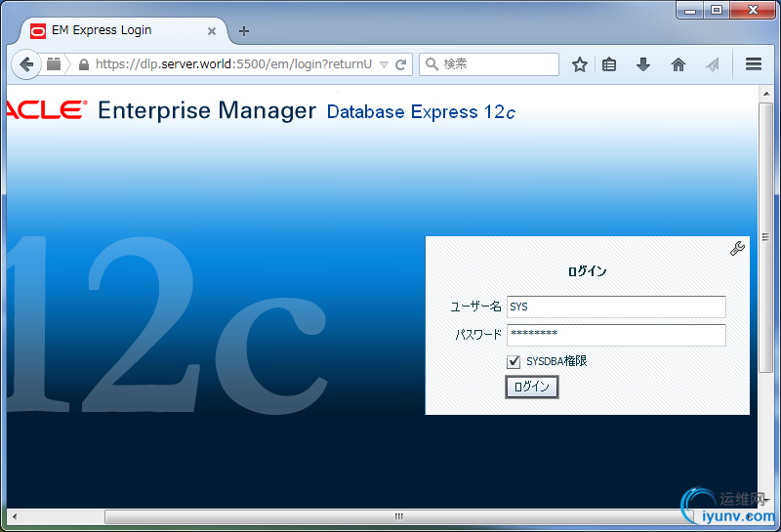Image resolution: width=781 pixels, height=532 pixels.
Task: Click the vertical scrollbar thumb
Action: click(x=766, y=237)
